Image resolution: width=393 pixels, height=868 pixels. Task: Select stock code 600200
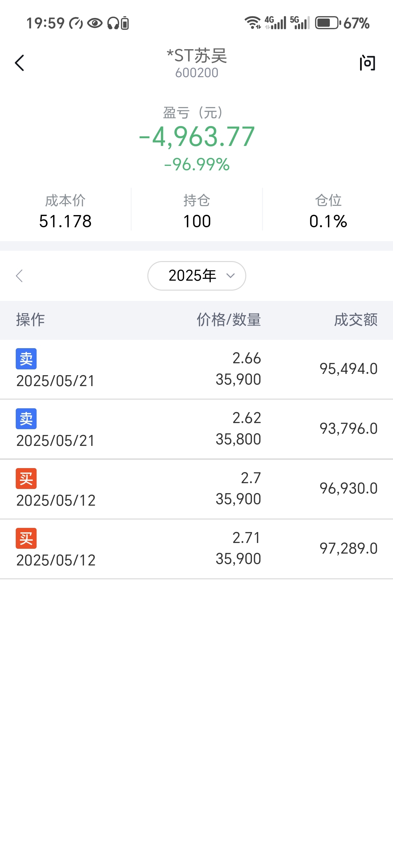(x=197, y=73)
